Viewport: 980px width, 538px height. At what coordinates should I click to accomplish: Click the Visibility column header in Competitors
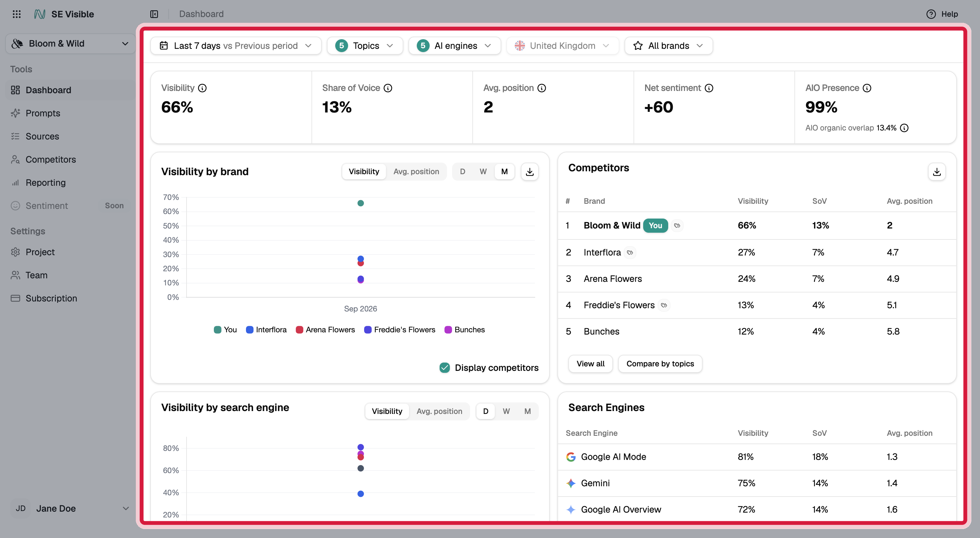753,201
